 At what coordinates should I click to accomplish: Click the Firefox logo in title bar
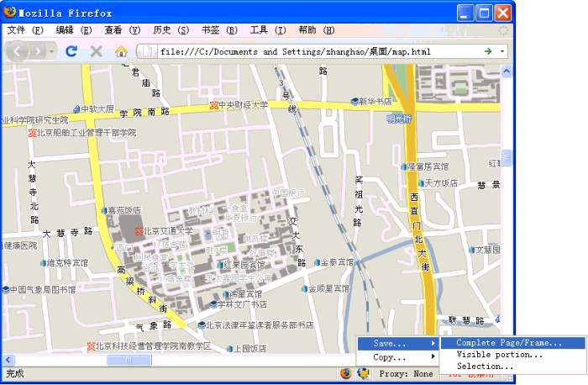coord(10,12)
